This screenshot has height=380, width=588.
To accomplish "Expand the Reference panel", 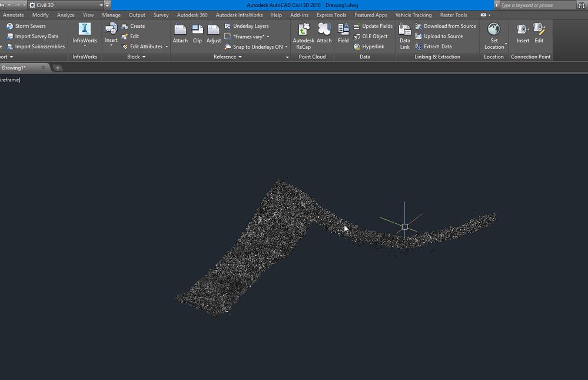I will 228,57.
